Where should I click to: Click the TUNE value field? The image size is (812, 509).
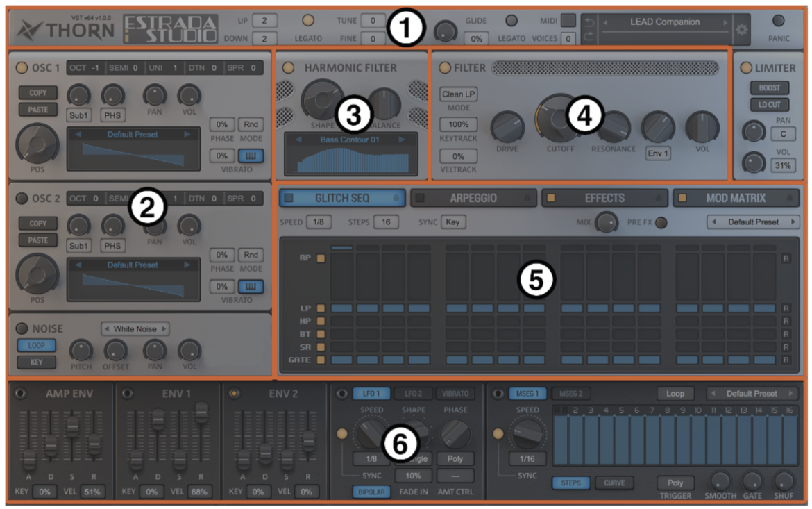point(373,20)
